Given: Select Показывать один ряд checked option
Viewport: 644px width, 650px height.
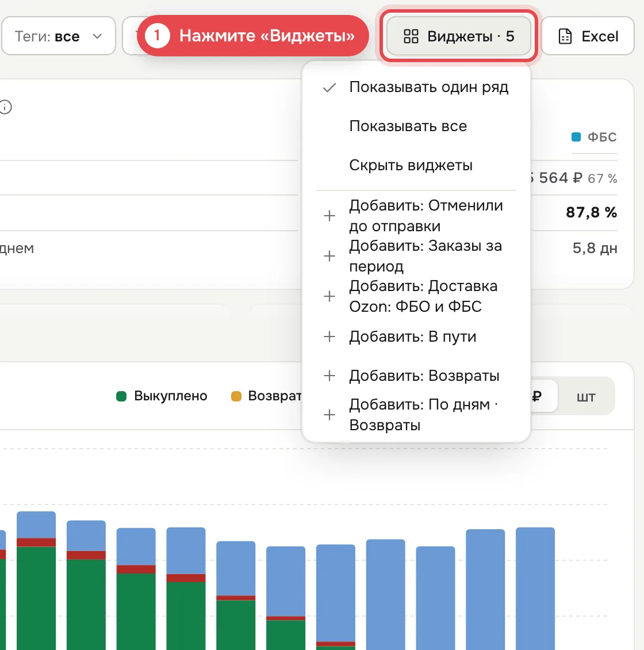Looking at the screenshot, I should 416,87.
